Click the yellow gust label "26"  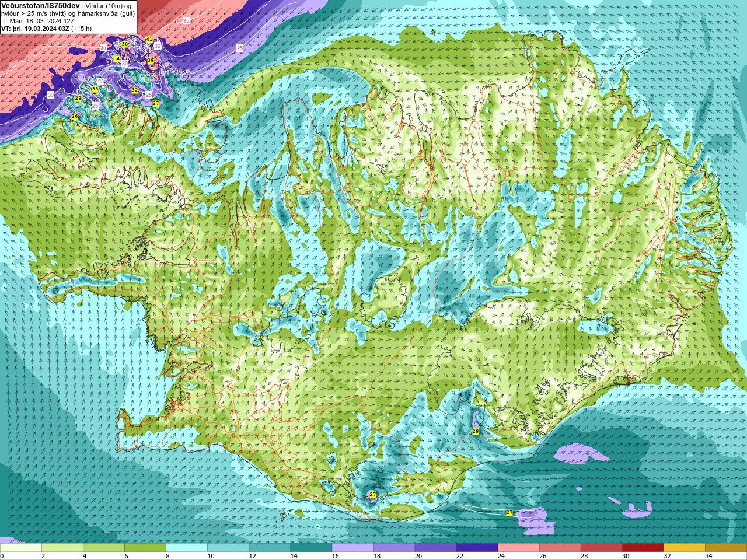coord(75,117)
